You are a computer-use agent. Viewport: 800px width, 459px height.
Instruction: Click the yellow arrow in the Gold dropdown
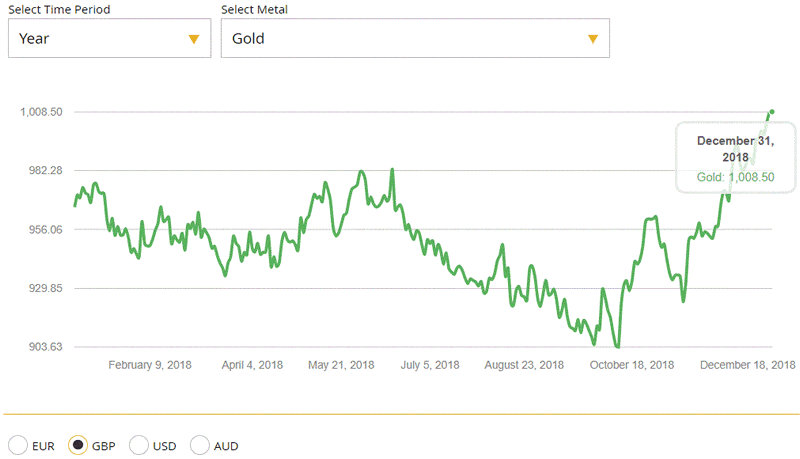[x=592, y=39]
